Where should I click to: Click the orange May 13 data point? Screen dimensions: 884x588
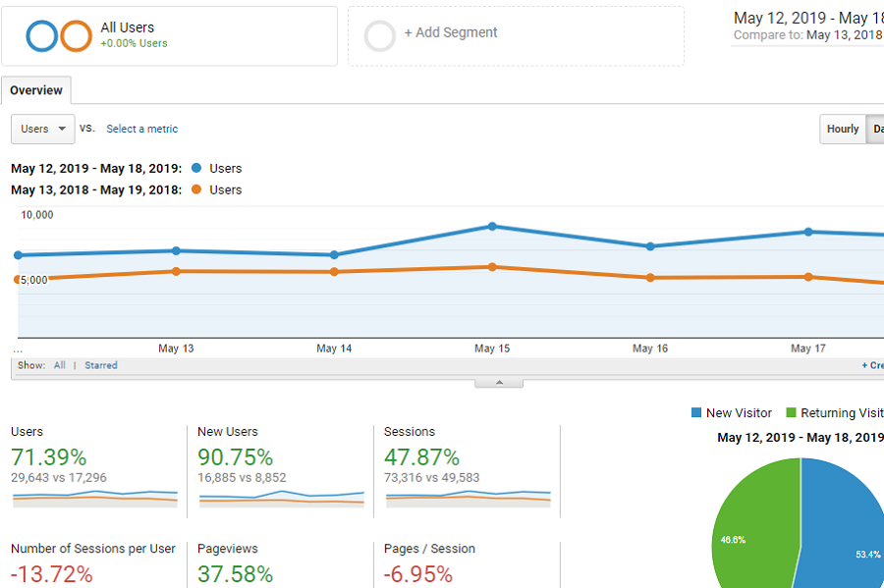point(176,272)
